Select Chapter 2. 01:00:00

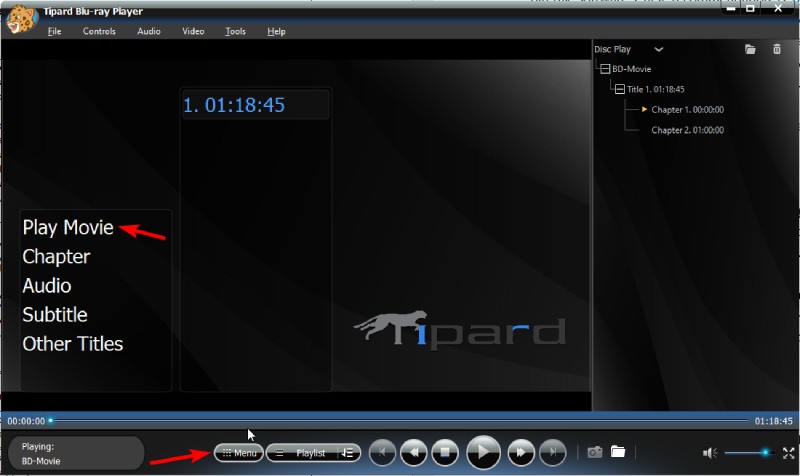[x=687, y=130]
